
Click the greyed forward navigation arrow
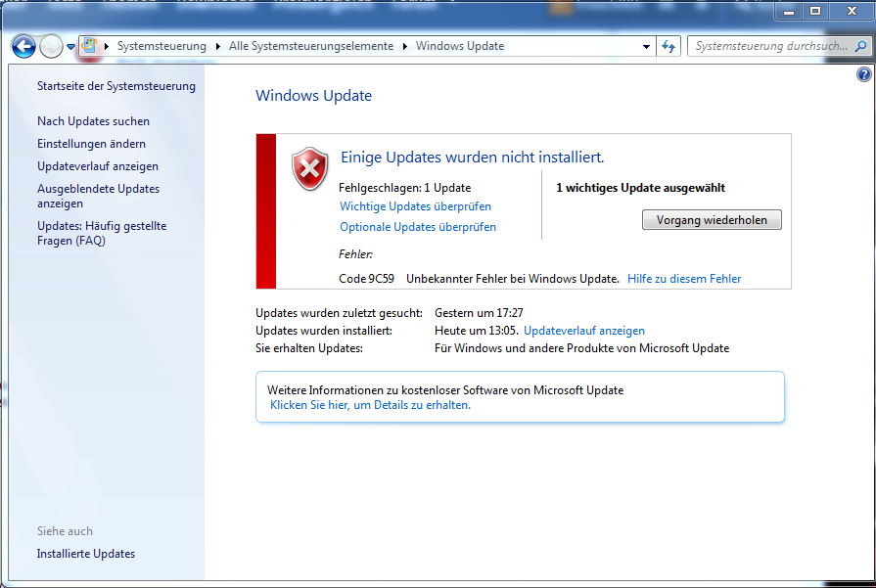tap(52, 46)
